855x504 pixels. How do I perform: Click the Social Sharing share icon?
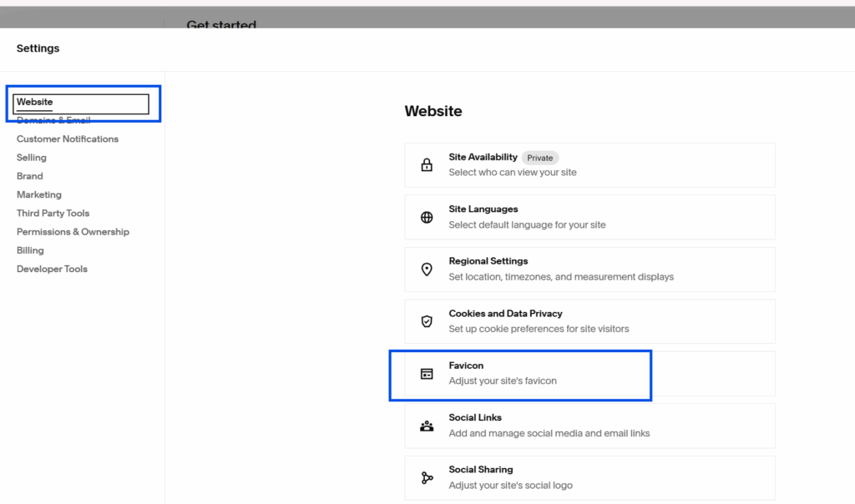(427, 477)
